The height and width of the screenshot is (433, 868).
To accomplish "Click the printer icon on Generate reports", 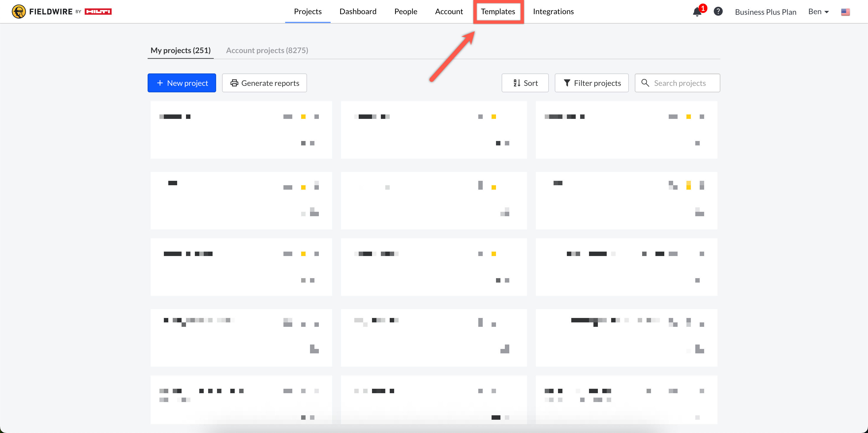I will 234,83.
